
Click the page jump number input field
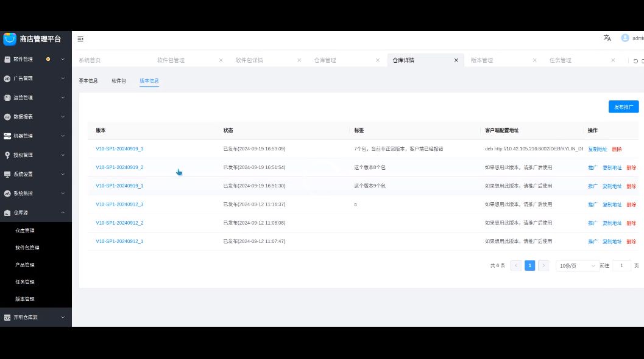click(621, 266)
